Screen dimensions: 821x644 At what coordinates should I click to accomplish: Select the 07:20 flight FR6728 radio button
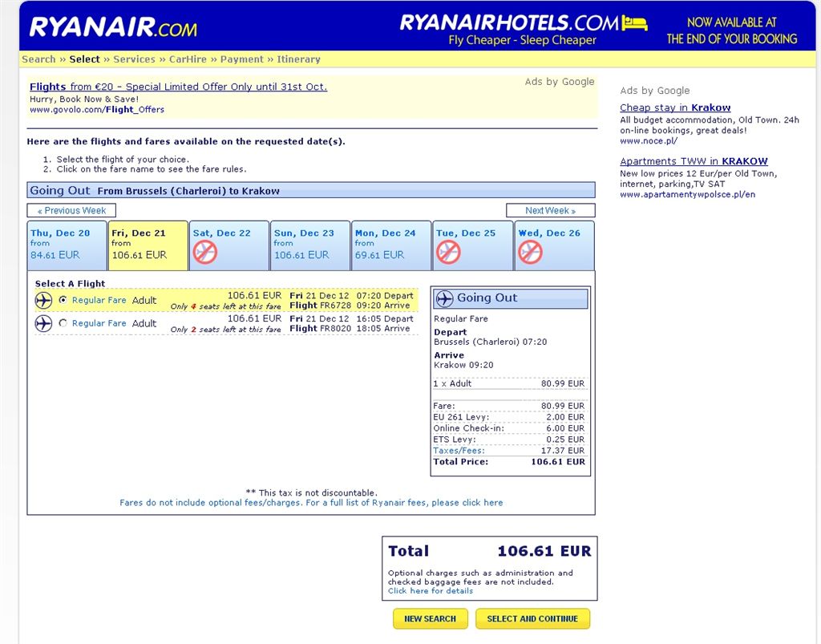(x=63, y=300)
